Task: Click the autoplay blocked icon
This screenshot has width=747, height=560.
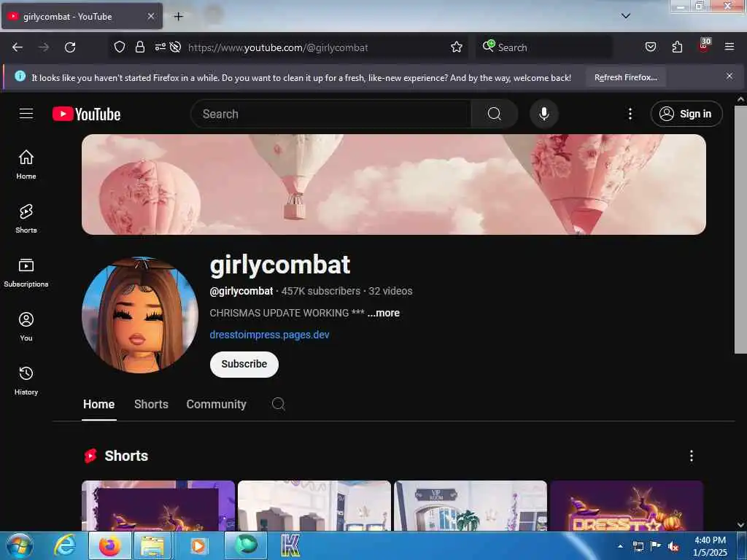Action: [x=175, y=47]
